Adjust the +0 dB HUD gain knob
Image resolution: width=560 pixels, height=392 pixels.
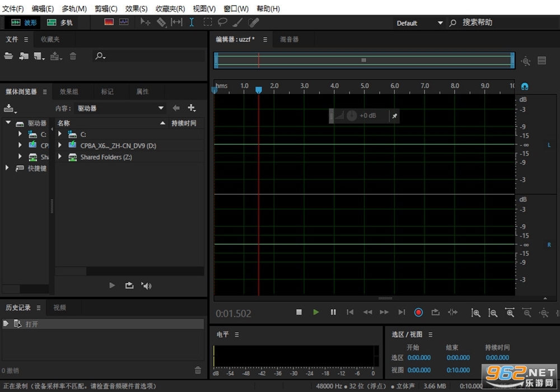pos(352,115)
